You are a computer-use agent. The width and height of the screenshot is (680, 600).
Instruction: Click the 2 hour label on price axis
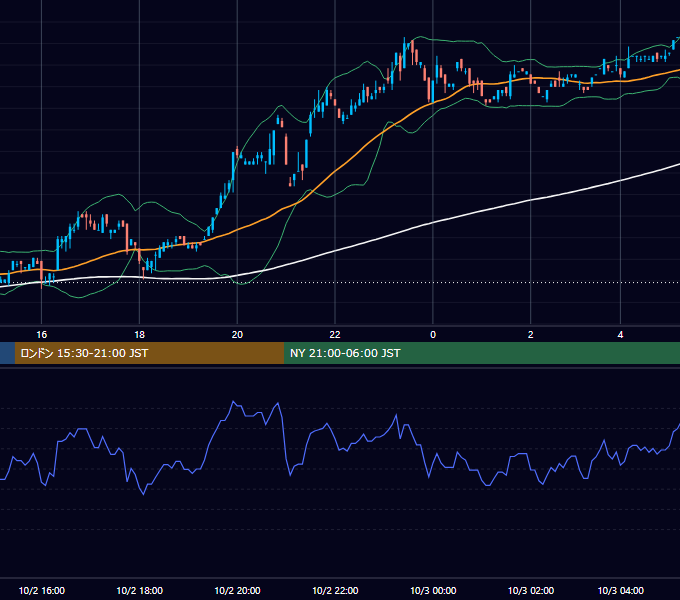[x=530, y=335]
